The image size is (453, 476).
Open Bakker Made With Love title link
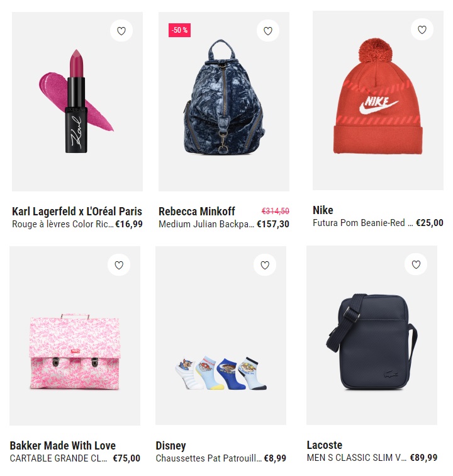[x=62, y=446]
